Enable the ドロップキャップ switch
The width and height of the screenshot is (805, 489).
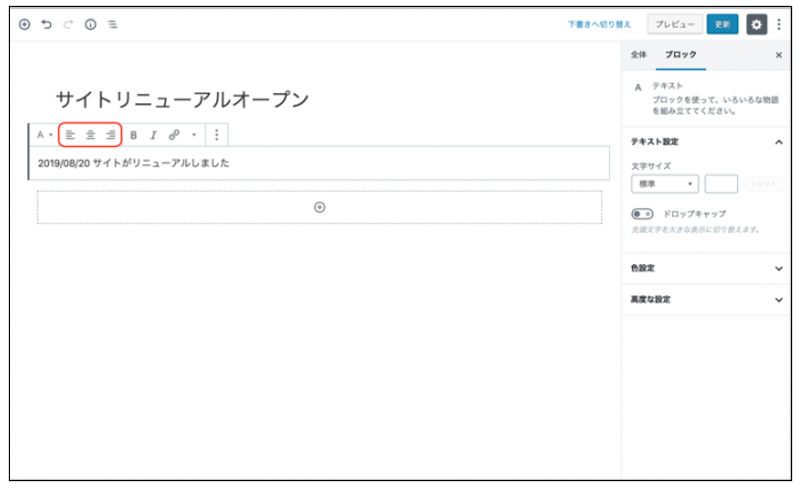(x=642, y=213)
